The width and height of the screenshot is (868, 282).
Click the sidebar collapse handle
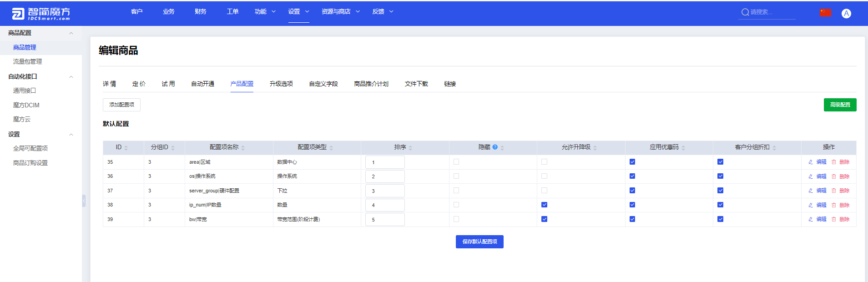84,201
